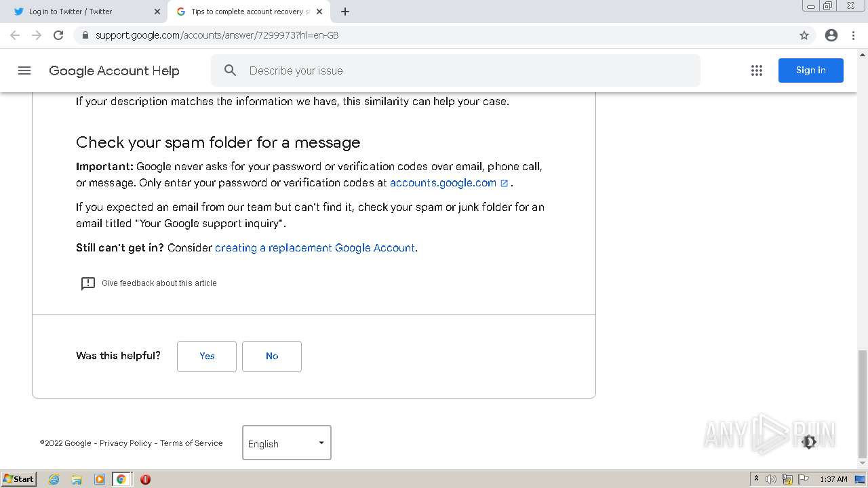The width and height of the screenshot is (868, 488).
Task: Open the accounts.google.com link
Action: (x=443, y=183)
